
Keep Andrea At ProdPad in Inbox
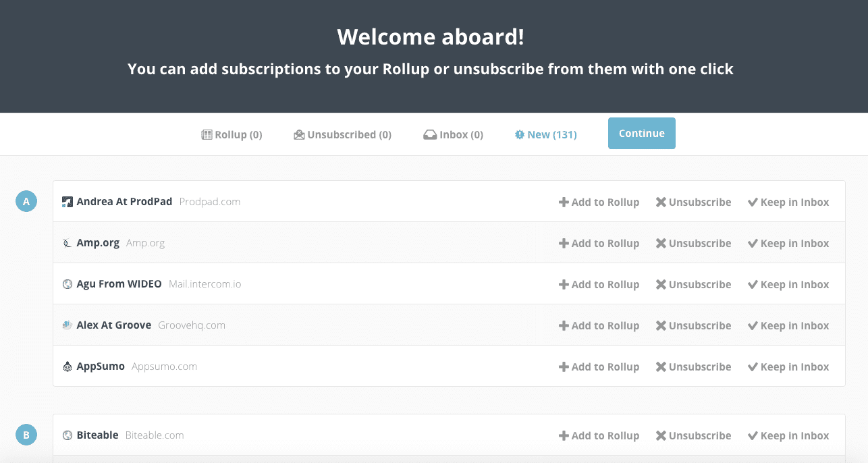(x=788, y=202)
